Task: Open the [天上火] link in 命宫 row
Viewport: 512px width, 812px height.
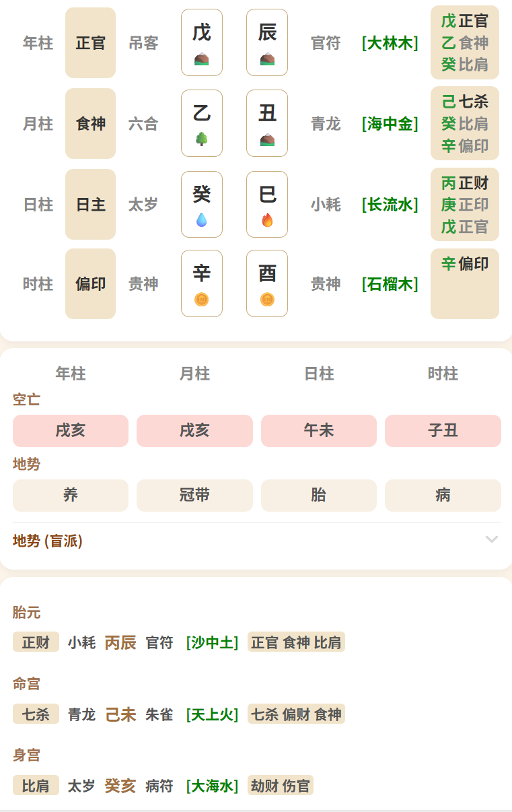Action: point(212,714)
